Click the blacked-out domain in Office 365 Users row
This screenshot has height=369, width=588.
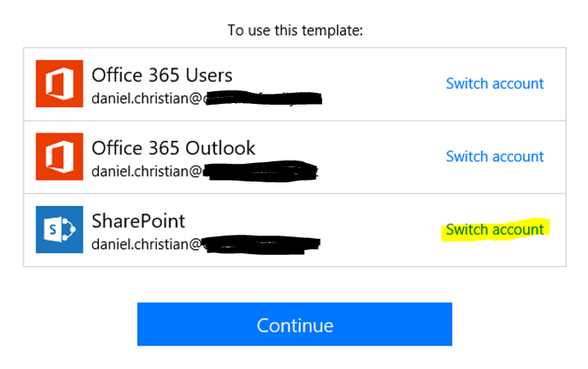pyautogui.click(x=262, y=98)
